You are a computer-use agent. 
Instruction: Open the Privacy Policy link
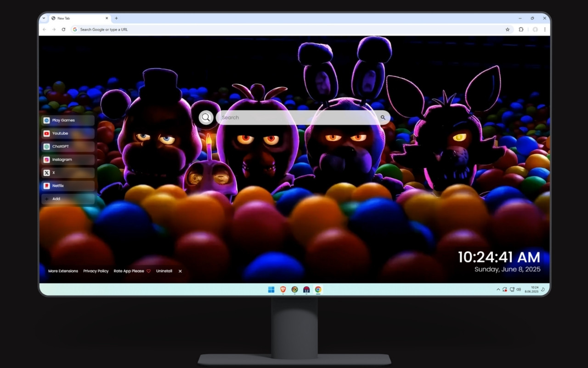(x=96, y=271)
